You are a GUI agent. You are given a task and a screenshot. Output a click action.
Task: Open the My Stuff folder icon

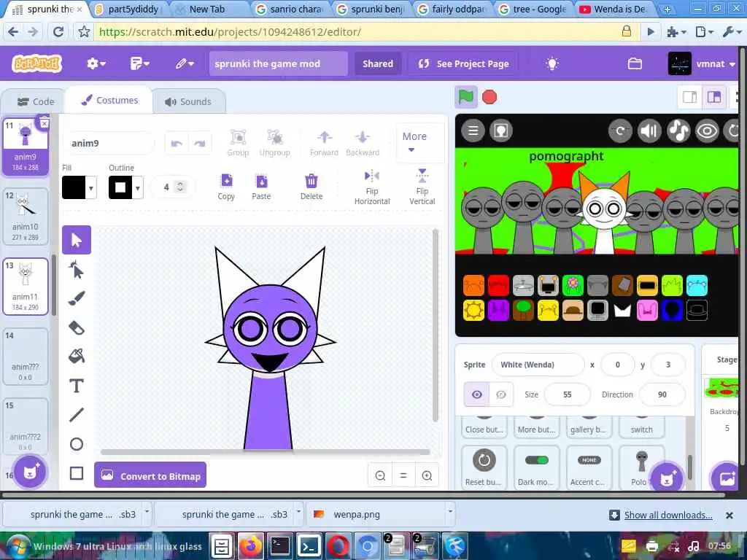coord(635,64)
